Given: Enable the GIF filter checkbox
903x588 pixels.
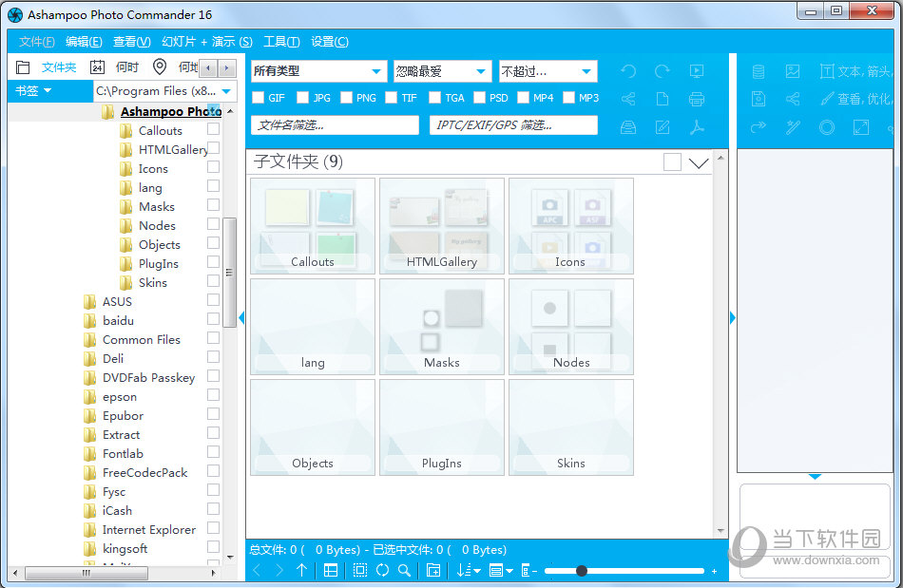Looking at the screenshot, I should tap(258, 97).
